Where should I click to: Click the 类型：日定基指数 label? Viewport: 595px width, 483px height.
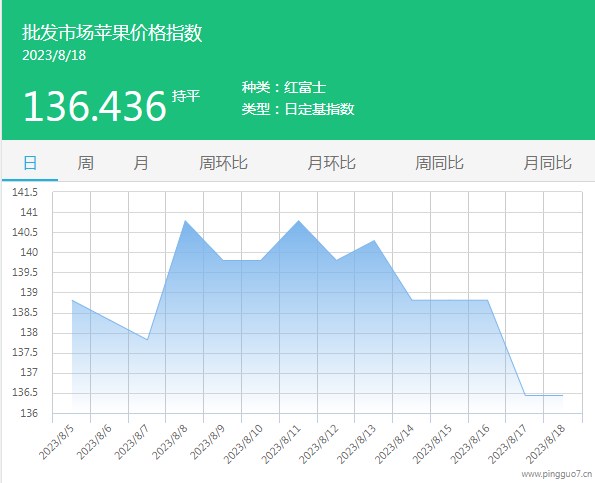pyautogui.click(x=298, y=109)
